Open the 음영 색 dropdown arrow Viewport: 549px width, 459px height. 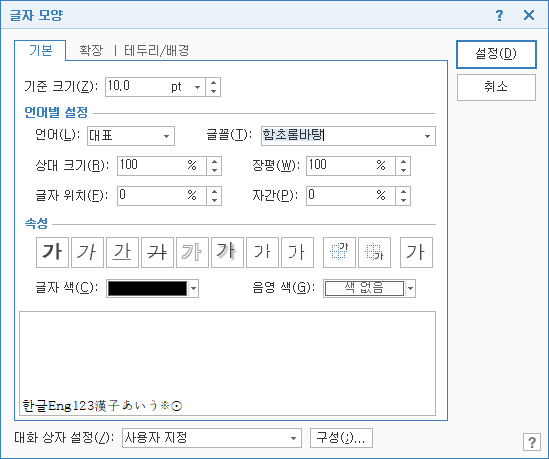[410, 288]
